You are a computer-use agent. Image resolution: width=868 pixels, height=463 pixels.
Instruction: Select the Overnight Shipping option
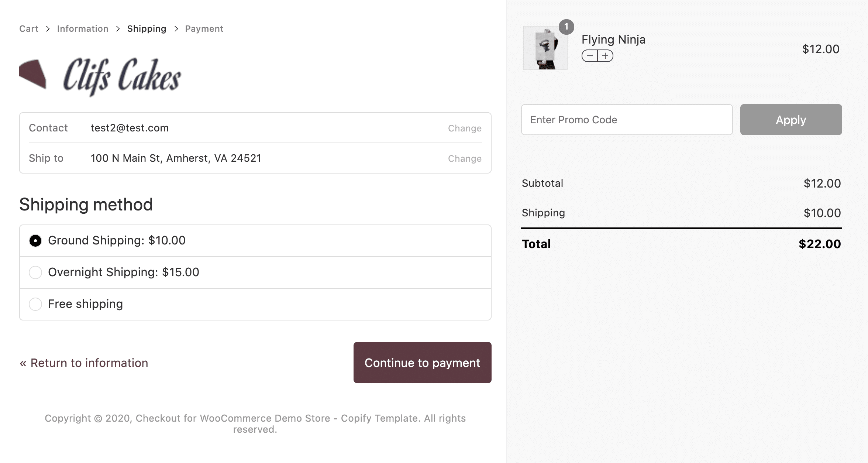pyautogui.click(x=35, y=272)
